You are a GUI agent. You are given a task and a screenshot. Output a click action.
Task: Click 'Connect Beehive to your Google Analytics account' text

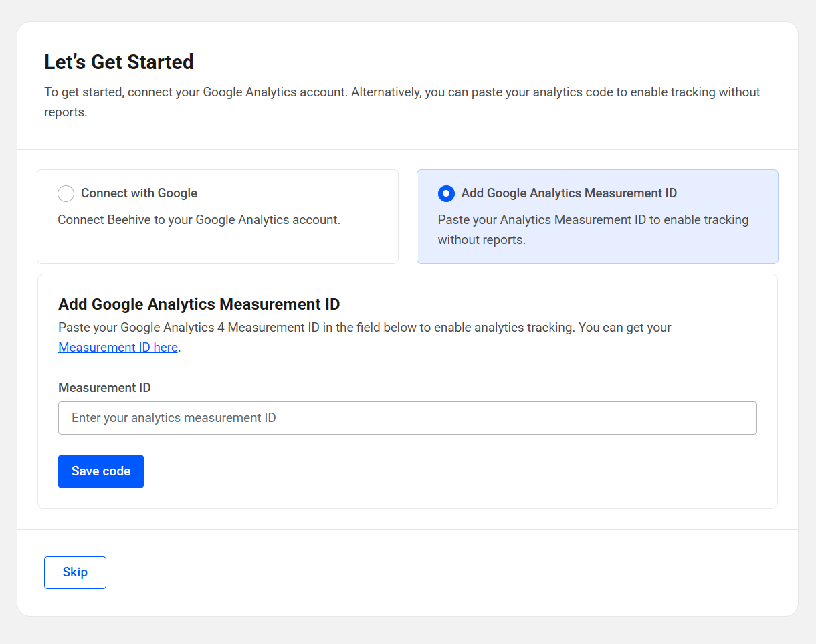(199, 219)
